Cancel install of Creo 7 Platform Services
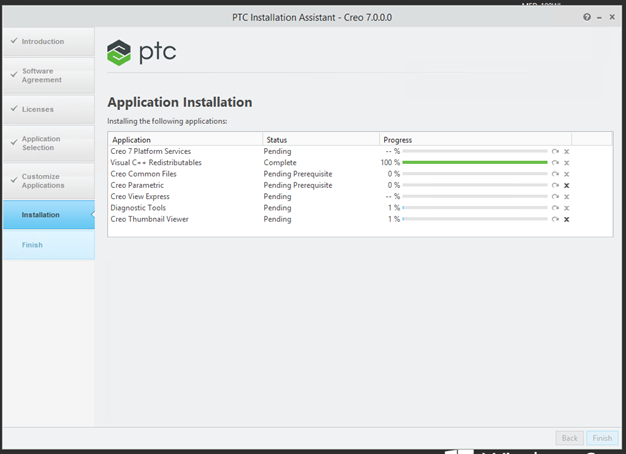 pos(566,152)
